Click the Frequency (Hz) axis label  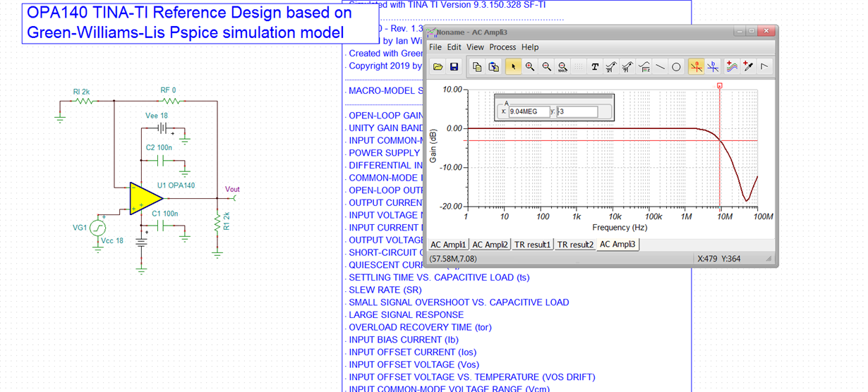pyautogui.click(x=620, y=228)
